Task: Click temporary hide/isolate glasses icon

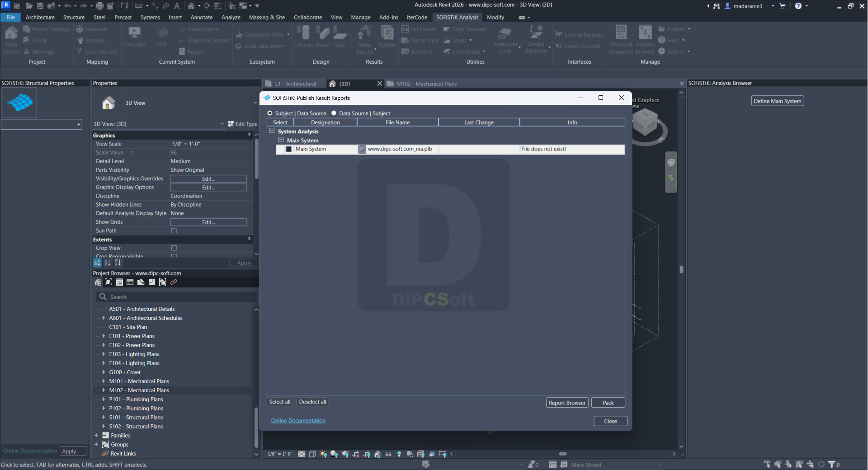Action: [388, 454]
